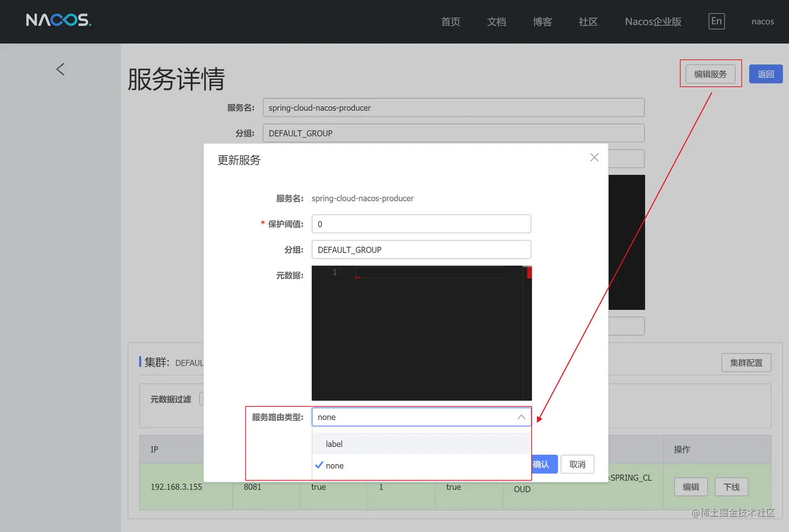Click the 操作 column header
789x532 pixels.
[682, 449]
